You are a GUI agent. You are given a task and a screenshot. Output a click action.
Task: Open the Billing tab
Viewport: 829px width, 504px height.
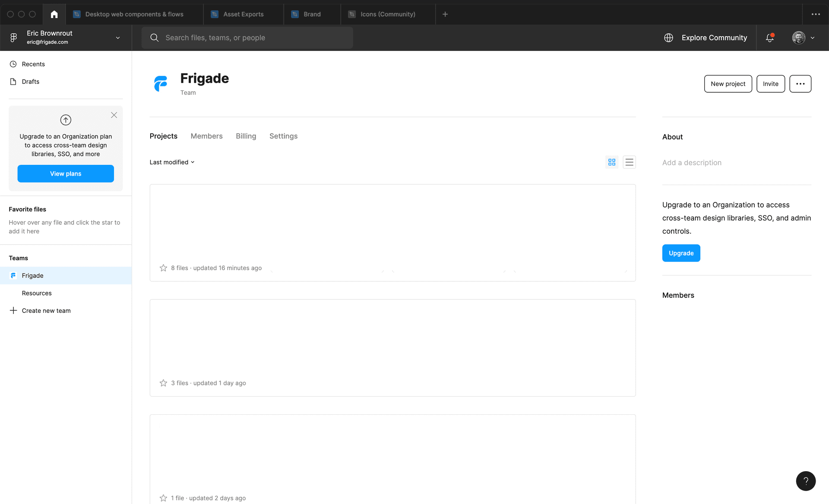[x=246, y=136]
